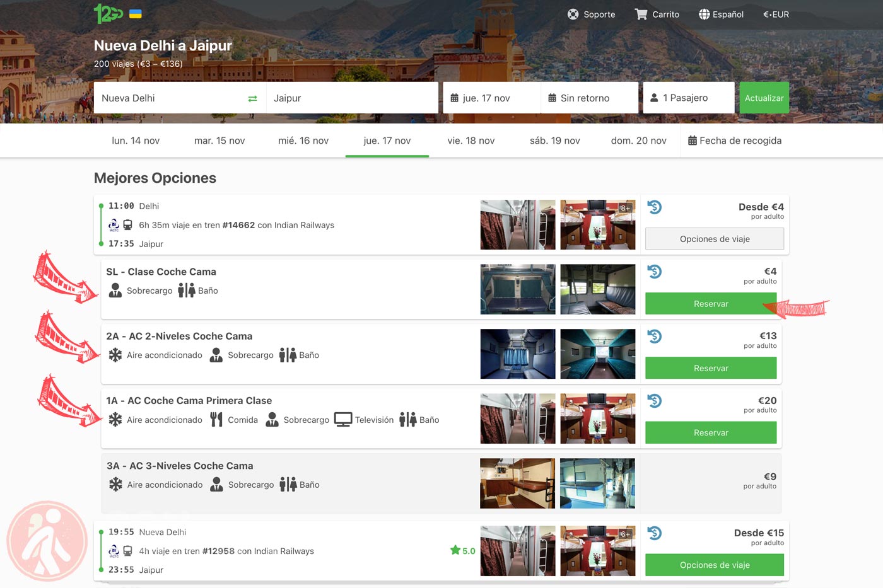Open the Carrito shopping cart

click(x=657, y=14)
